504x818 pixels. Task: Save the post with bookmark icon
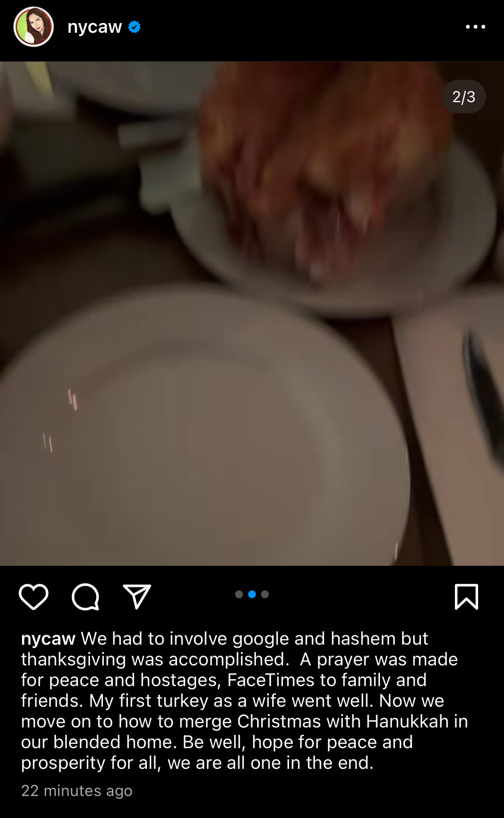(x=467, y=596)
